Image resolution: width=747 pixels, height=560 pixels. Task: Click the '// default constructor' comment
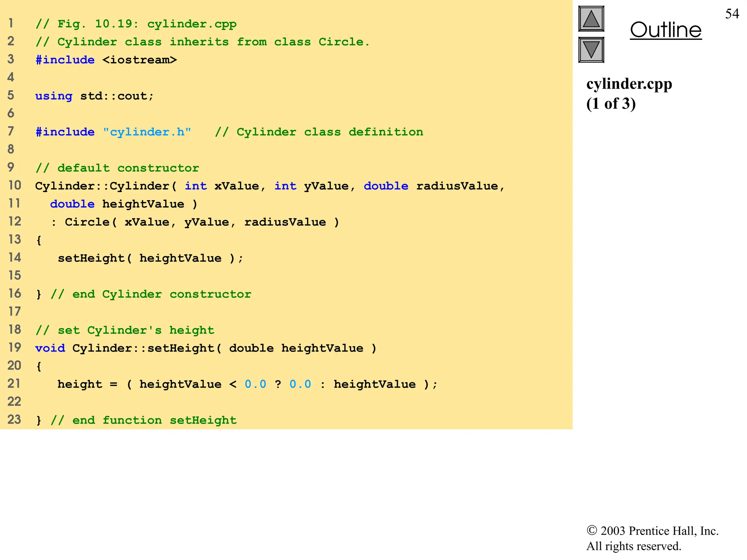click(x=117, y=168)
